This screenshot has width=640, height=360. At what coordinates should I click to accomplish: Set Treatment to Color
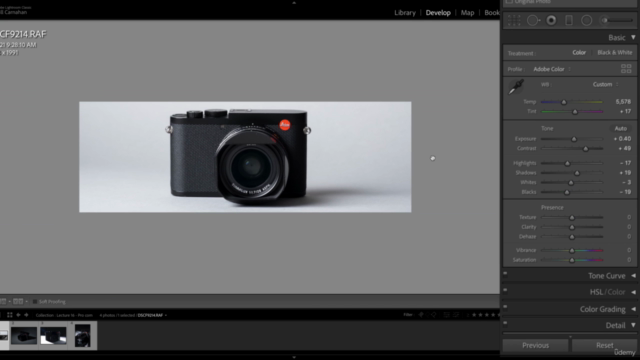click(579, 53)
